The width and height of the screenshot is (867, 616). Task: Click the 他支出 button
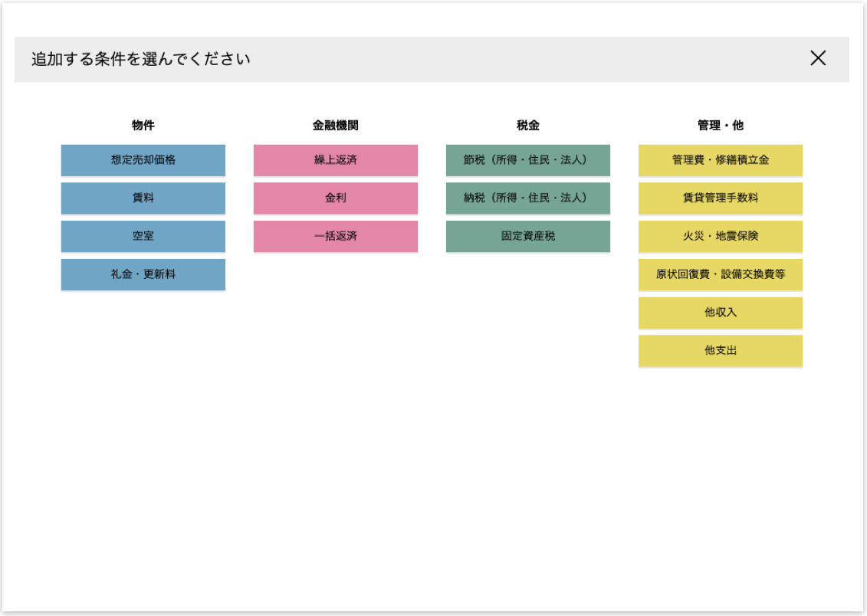[x=721, y=350]
